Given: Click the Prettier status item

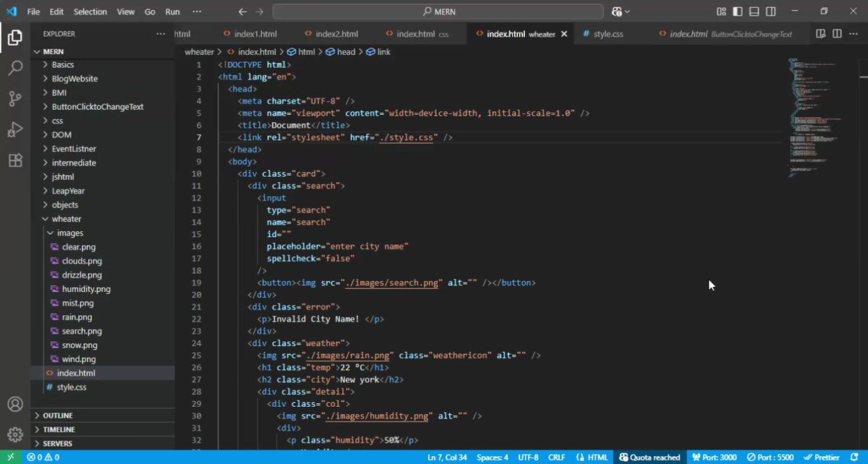Looking at the screenshot, I should click(822, 457).
